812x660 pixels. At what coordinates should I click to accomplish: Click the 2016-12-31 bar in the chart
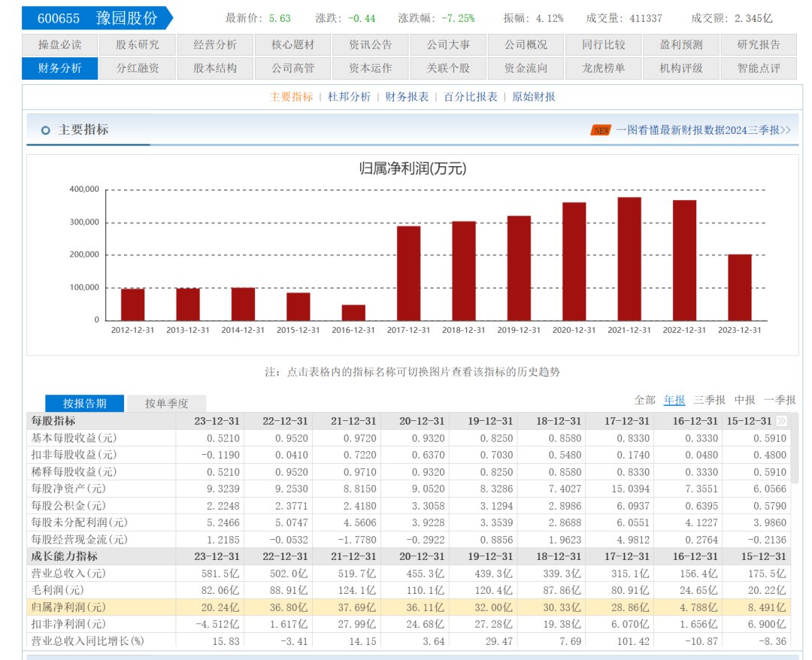353,312
